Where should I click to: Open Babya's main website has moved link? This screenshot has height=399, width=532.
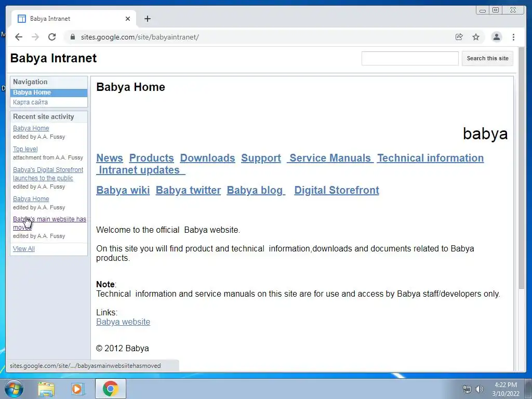click(x=49, y=223)
